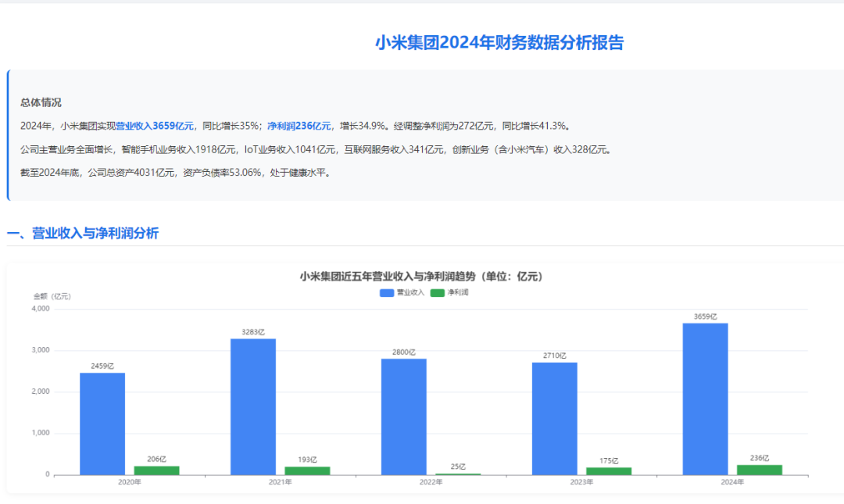Click the 2710亿 data label
Image resolution: width=844 pixels, height=504 pixels.
click(554, 356)
